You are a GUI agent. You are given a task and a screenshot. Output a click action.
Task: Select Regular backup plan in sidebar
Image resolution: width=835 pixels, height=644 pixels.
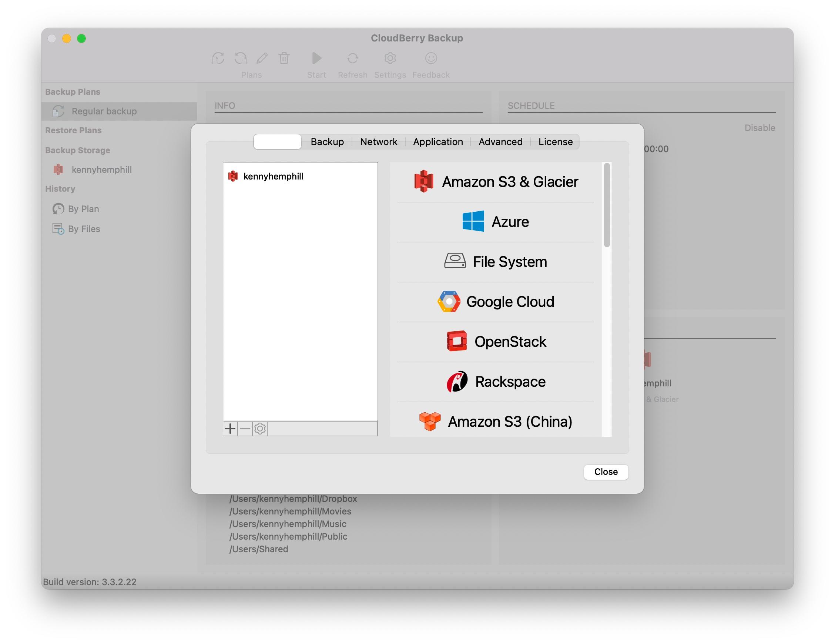pos(119,111)
